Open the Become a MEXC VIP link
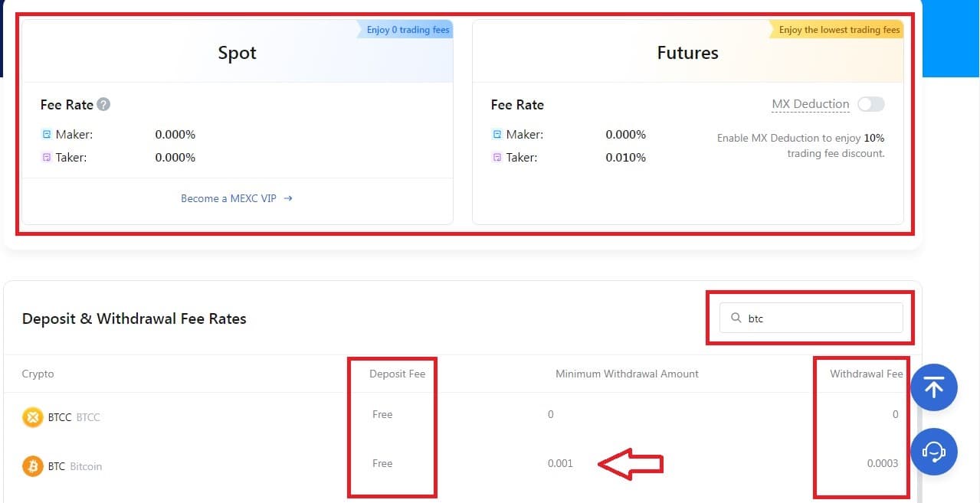980x503 pixels. click(228, 198)
